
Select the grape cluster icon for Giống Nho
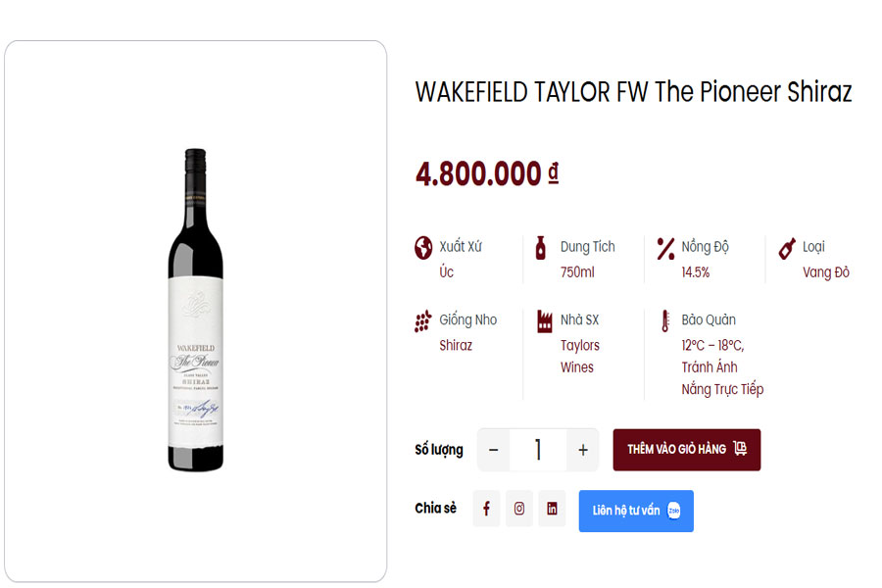click(423, 319)
